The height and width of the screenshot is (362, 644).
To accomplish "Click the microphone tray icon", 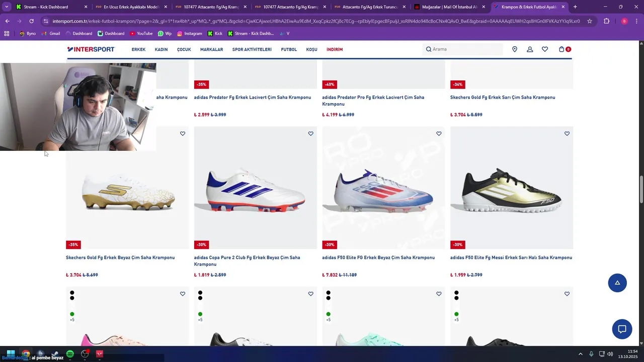I will point(591,354).
